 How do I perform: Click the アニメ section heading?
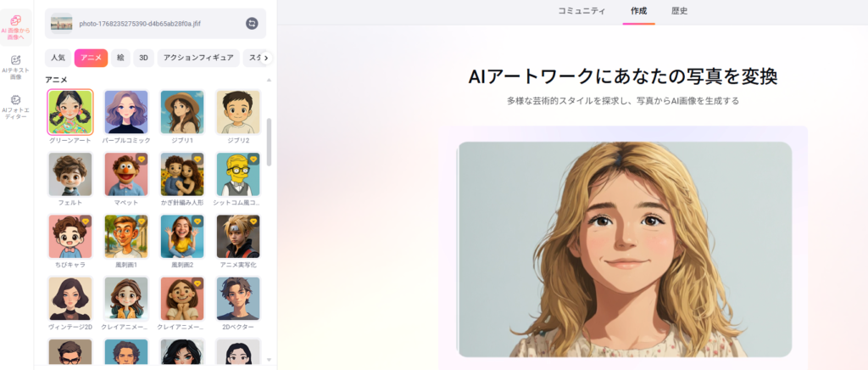tap(57, 80)
